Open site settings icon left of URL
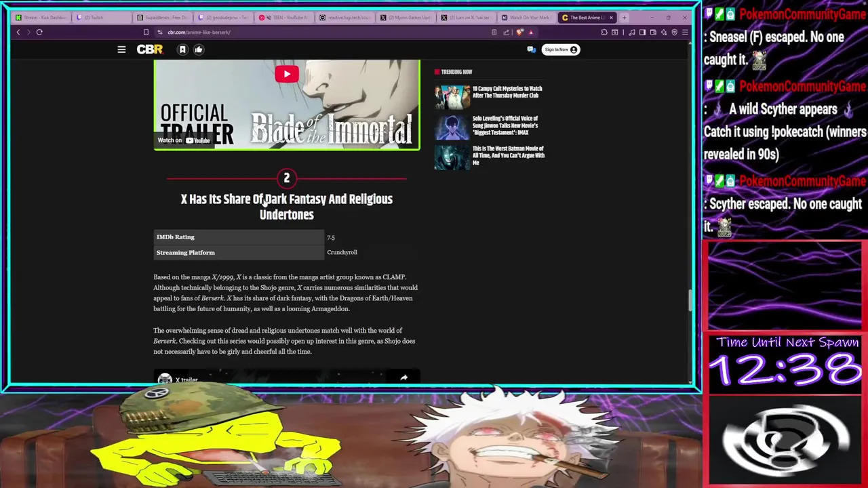 (160, 32)
